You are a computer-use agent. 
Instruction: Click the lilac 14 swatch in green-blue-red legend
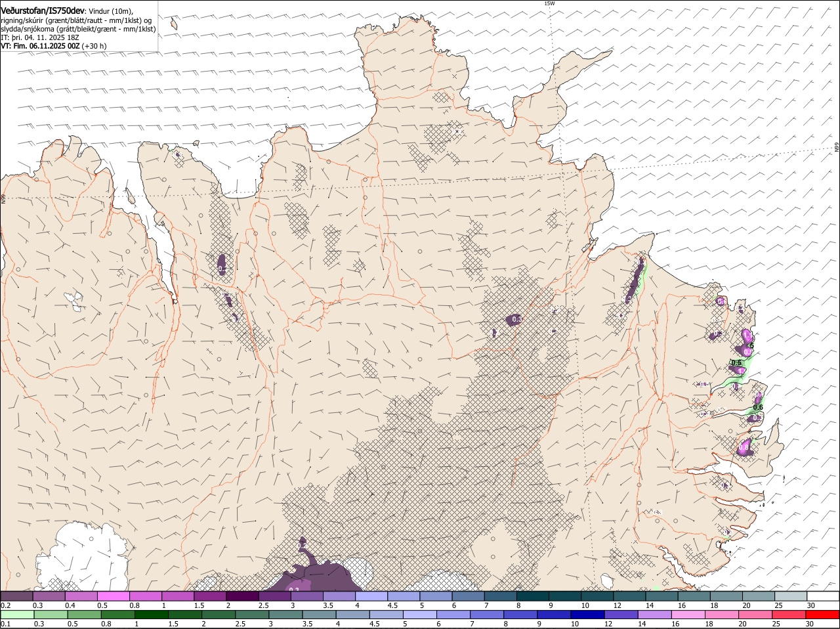(x=654, y=615)
